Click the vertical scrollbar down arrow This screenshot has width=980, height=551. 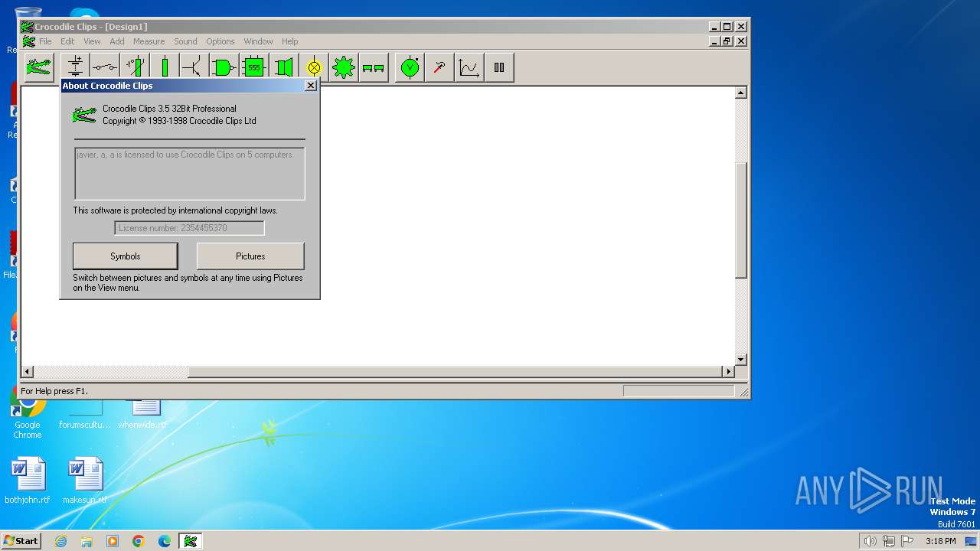[x=740, y=360]
